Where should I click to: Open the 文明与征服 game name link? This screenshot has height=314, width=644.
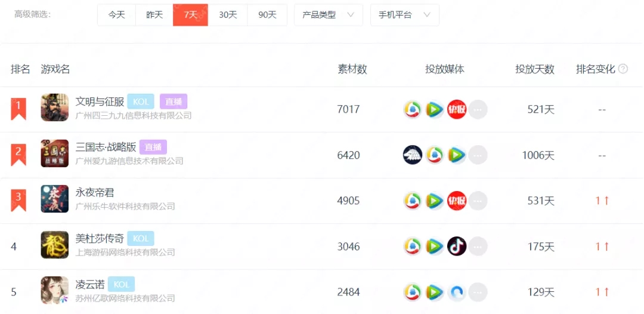pos(100,101)
